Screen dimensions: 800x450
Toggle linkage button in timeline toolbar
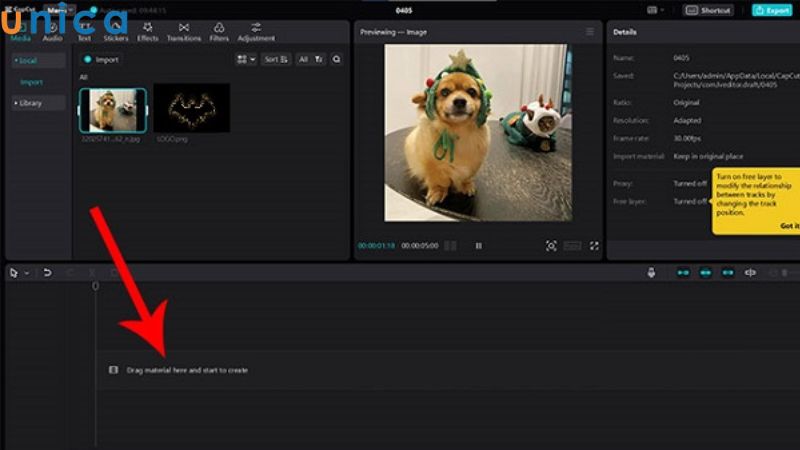coord(728,272)
